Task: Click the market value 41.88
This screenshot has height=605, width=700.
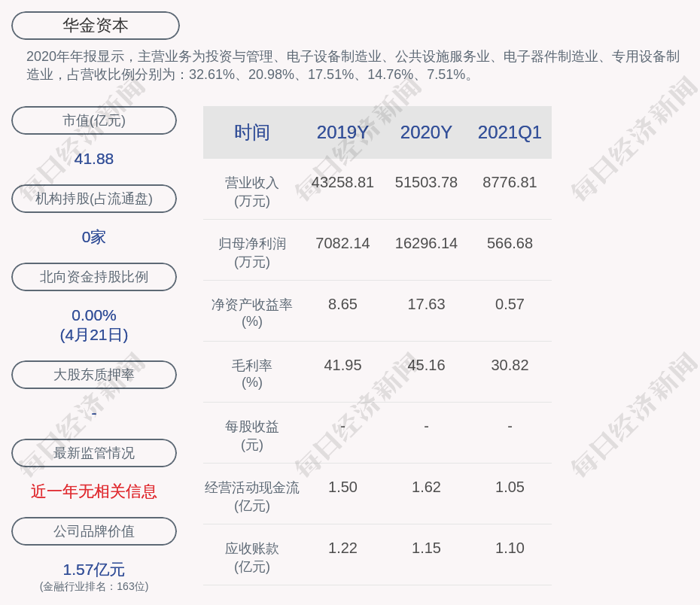Action: [x=94, y=159]
